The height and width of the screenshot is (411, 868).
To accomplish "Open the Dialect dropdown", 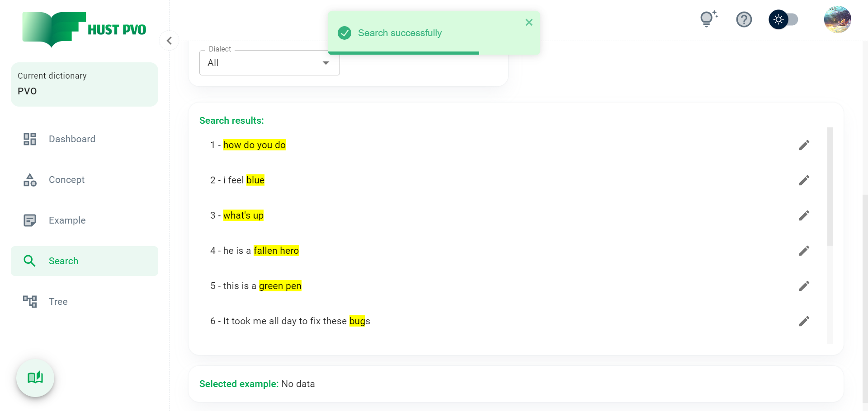I will (269, 63).
